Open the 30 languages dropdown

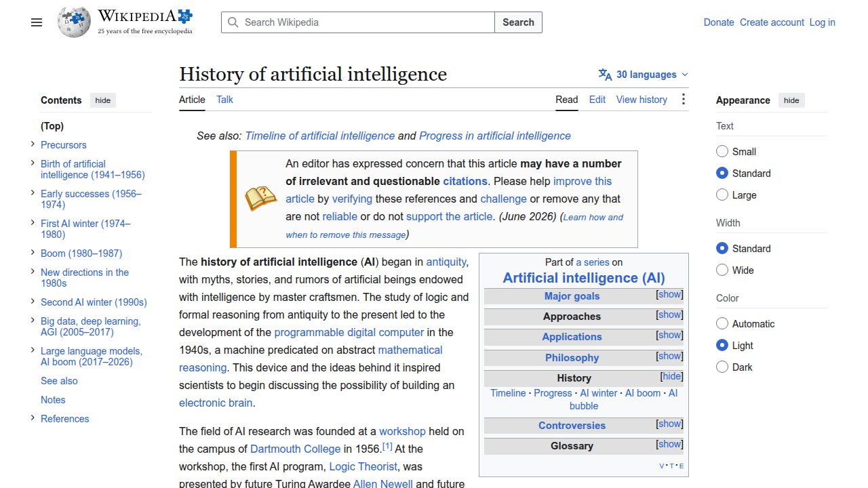644,75
